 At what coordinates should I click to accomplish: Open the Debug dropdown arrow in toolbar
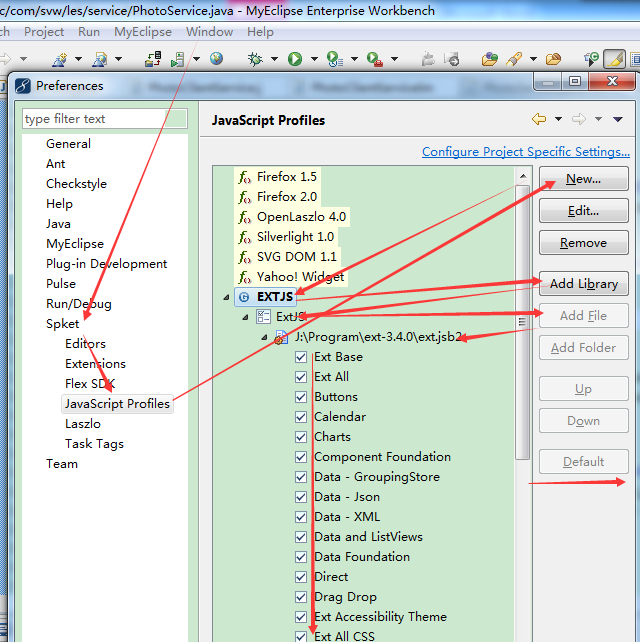click(x=274, y=59)
